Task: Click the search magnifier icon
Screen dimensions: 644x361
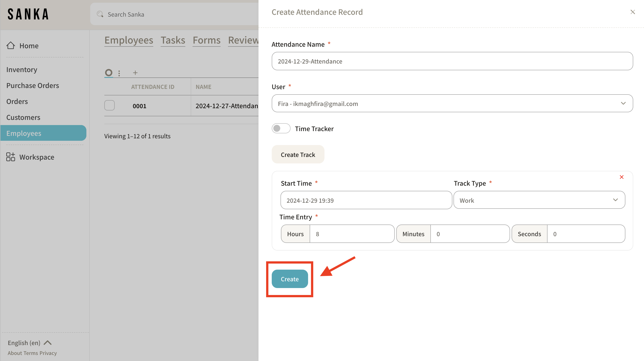Action: pyautogui.click(x=100, y=14)
